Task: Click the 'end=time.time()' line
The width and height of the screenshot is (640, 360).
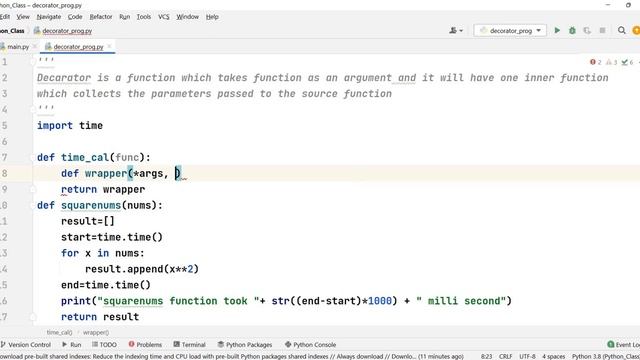Action: point(106,285)
